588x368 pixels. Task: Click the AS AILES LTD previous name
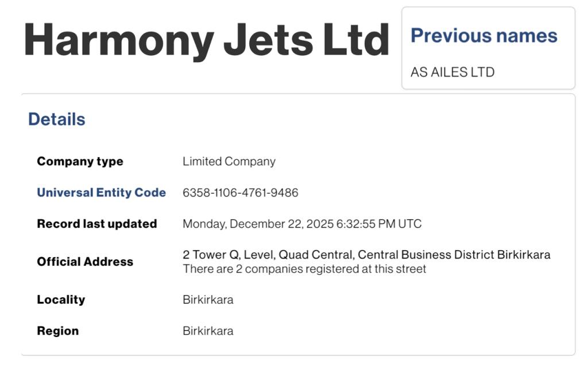coord(452,72)
